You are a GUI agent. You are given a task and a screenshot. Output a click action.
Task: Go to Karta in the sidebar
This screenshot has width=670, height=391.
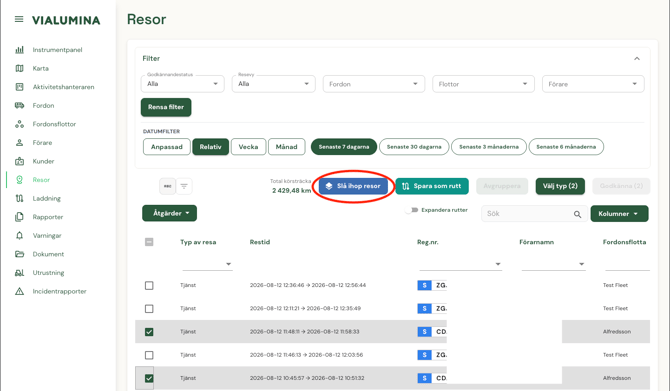(41, 68)
